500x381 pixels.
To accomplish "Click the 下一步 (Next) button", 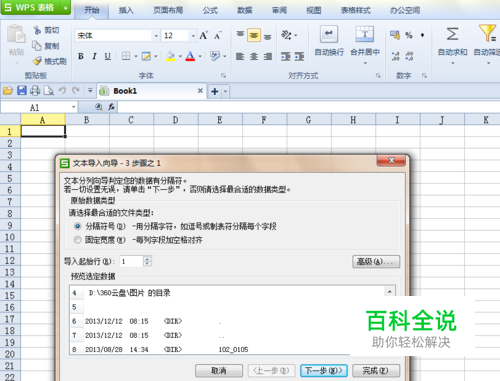I will click(324, 370).
